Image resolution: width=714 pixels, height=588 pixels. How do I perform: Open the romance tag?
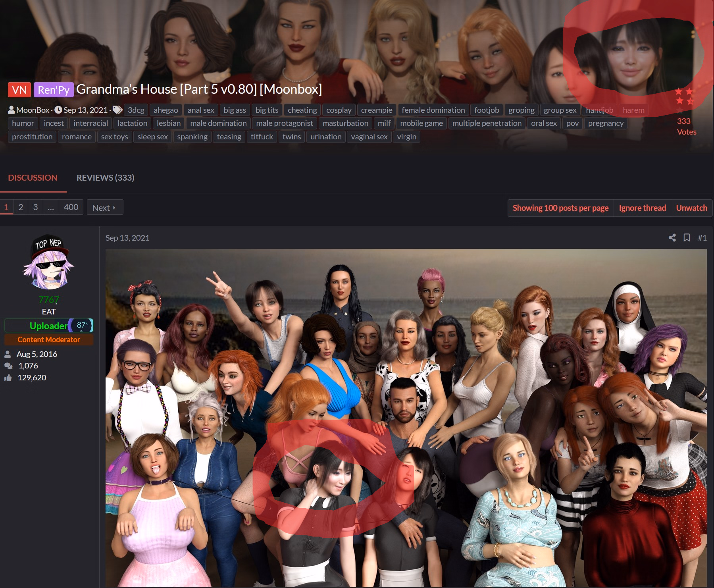(x=77, y=137)
